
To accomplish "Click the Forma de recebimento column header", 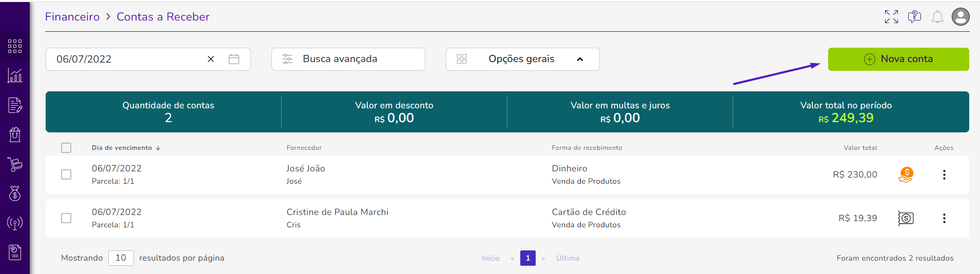I will click(586, 148).
